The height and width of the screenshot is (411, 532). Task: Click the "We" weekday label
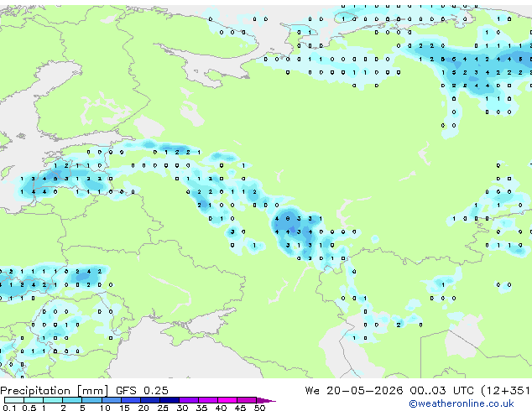(x=312, y=391)
